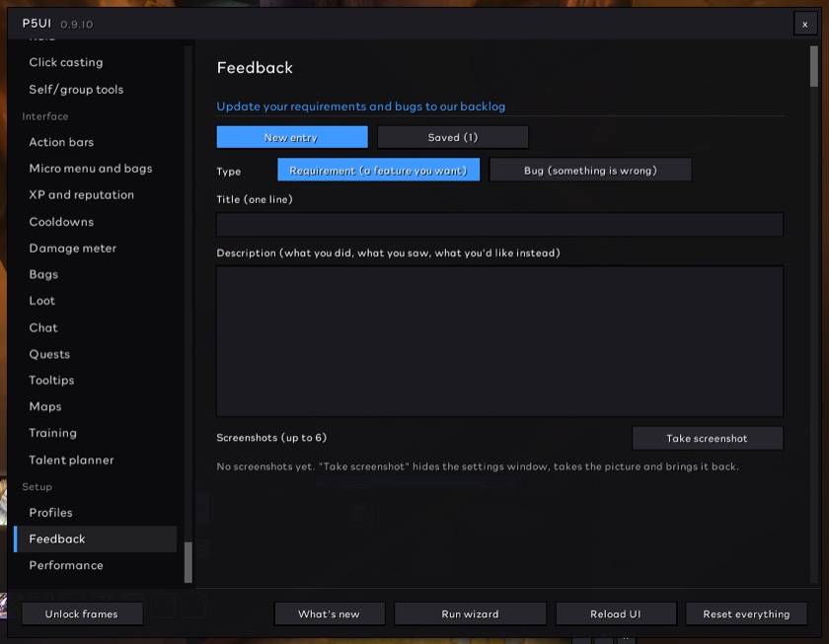Click Unlock frames button
The height and width of the screenshot is (644, 829).
coord(82,613)
